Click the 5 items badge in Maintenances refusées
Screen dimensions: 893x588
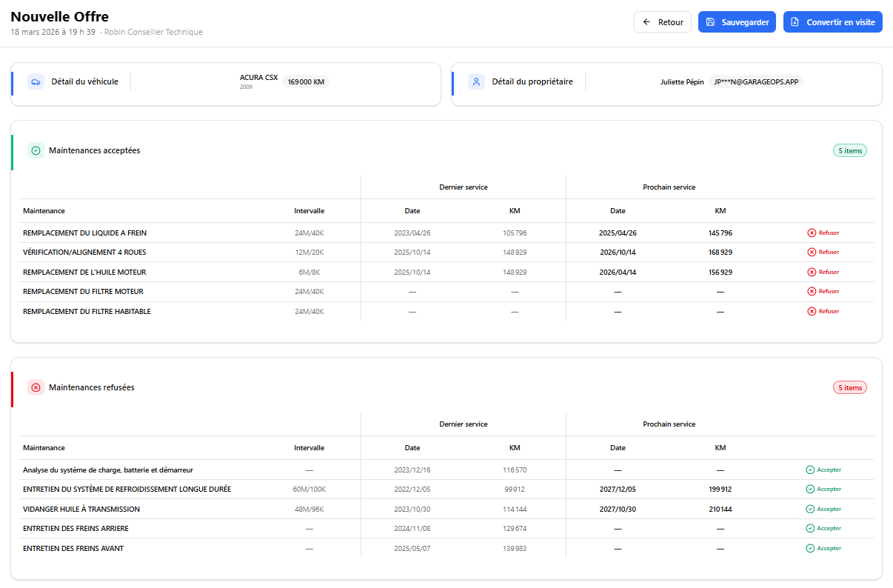pos(849,387)
